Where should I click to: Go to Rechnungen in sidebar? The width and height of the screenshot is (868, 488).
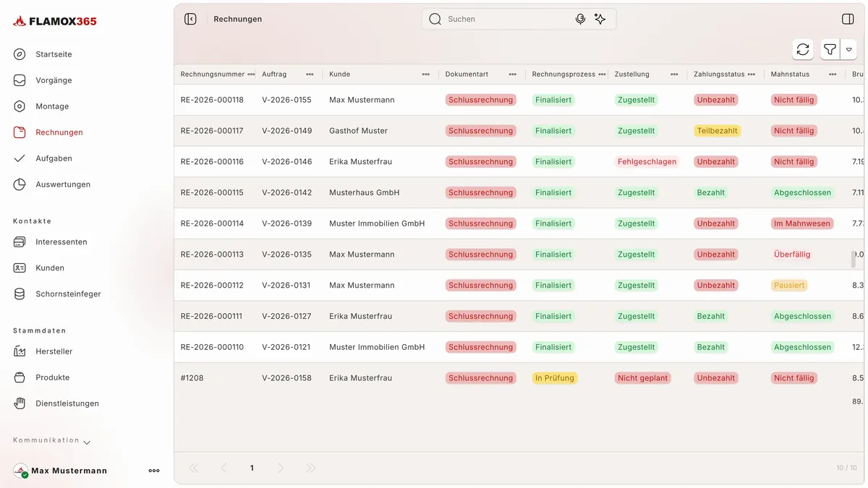[59, 132]
